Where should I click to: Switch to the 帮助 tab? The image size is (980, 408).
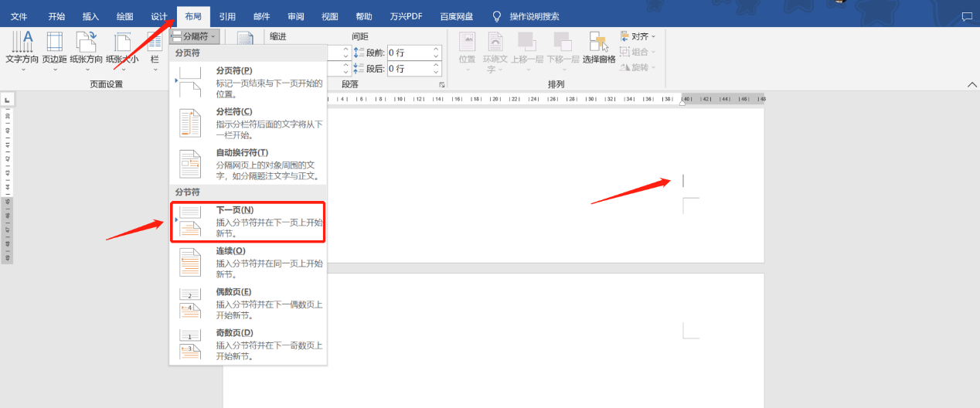(364, 16)
